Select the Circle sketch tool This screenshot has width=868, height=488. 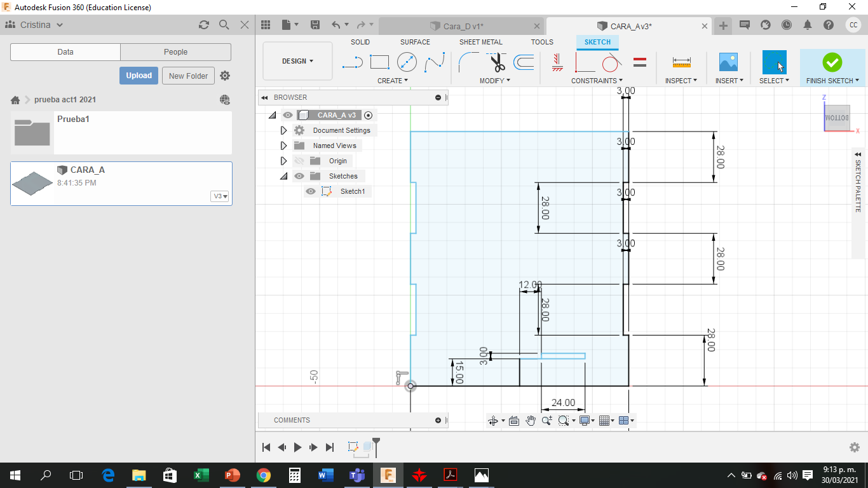pyautogui.click(x=407, y=62)
